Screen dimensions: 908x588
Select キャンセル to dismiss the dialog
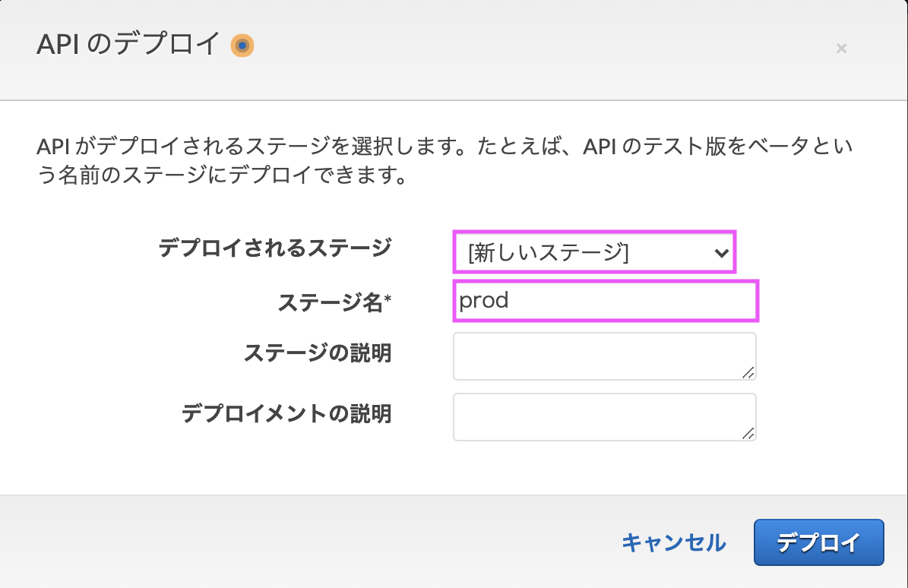point(673,542)
